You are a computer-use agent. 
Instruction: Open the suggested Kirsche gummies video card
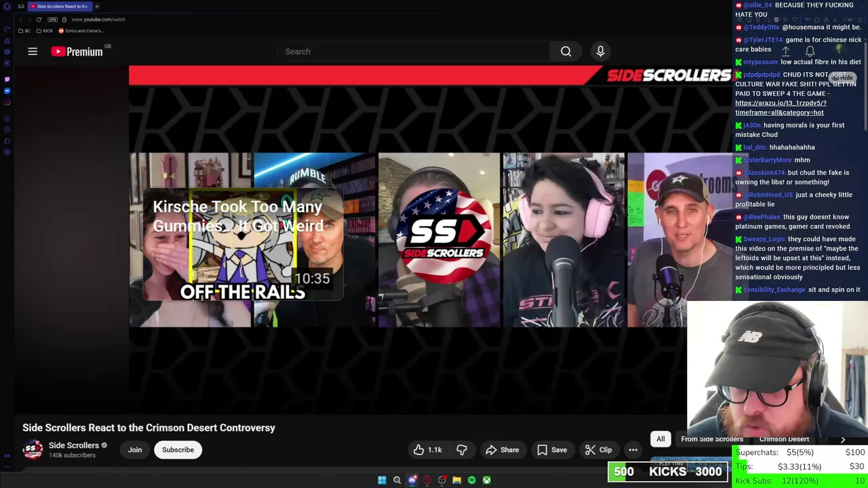point(243,244)
